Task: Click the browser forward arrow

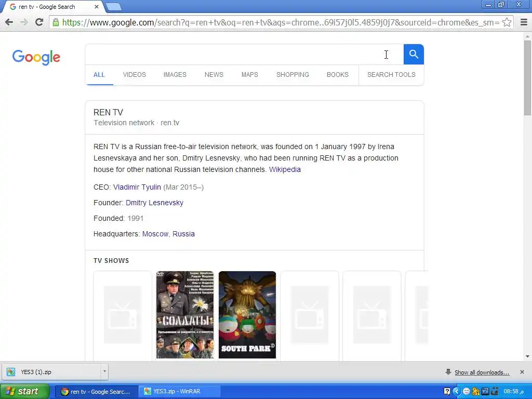Action: click(x=24, y=22)
